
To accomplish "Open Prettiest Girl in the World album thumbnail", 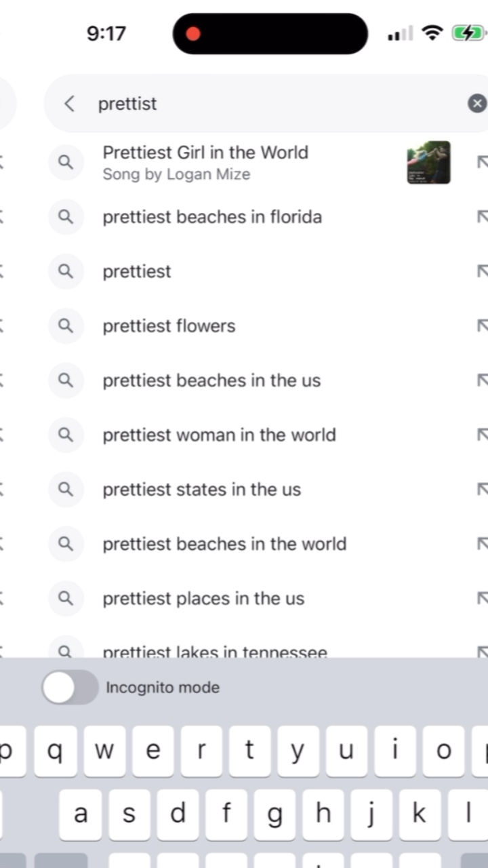I will (x=428, y=163).
